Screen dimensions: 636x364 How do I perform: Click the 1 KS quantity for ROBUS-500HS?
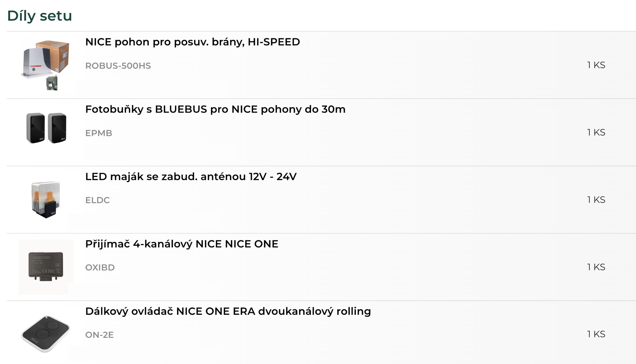596,65
